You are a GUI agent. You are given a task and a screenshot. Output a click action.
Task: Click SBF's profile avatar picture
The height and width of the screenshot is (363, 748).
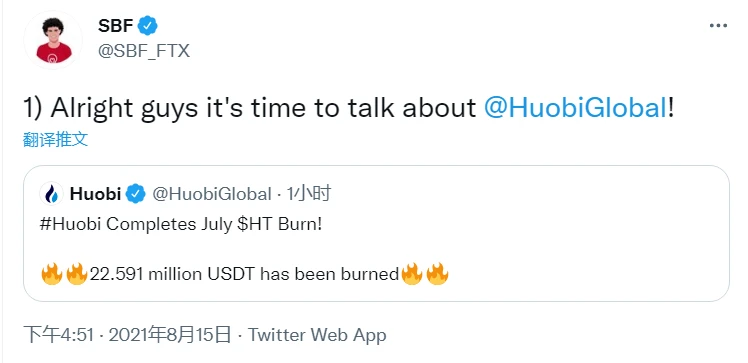tap(54, 40)
